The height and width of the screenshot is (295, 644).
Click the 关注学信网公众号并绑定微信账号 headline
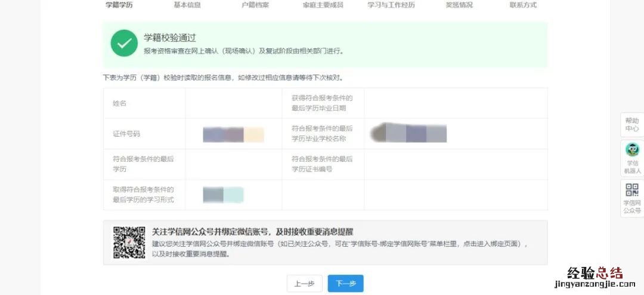[253, 231]
